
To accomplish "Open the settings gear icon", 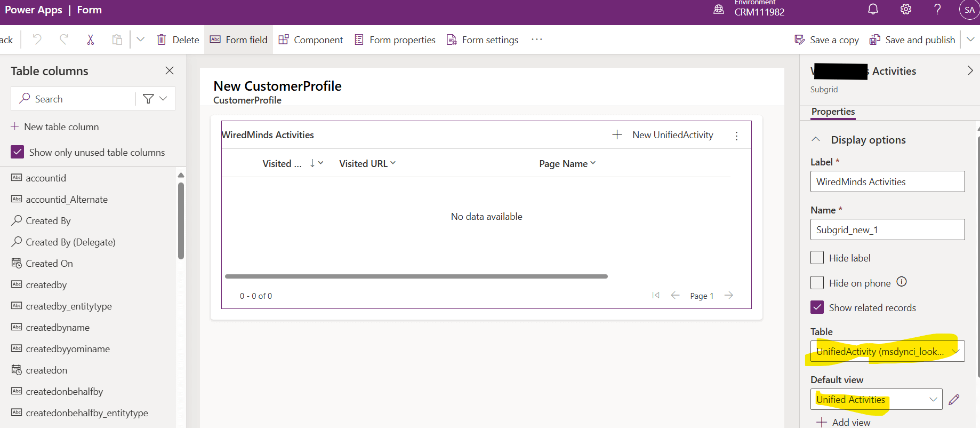I will [x=905, y=10].
